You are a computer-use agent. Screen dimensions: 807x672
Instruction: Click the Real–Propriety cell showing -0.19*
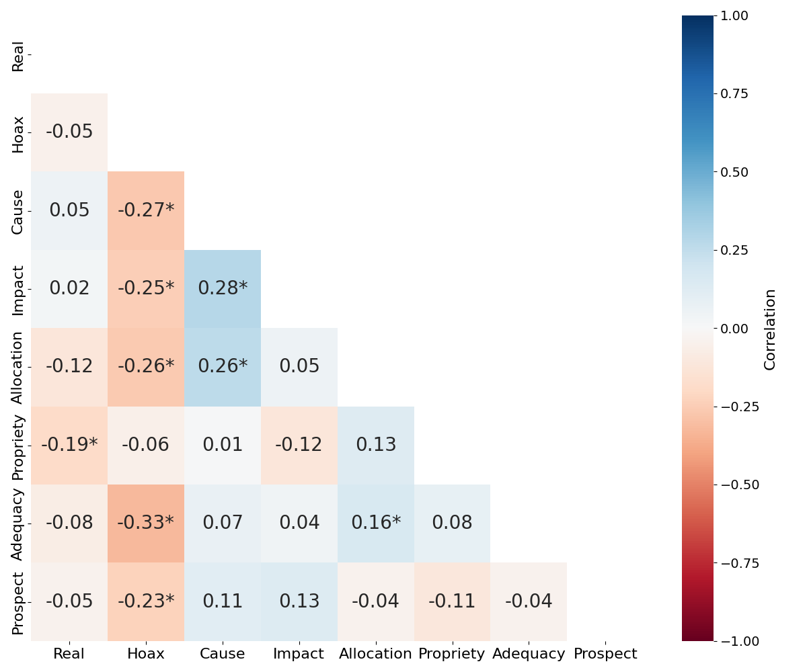(x=69, y=445)
